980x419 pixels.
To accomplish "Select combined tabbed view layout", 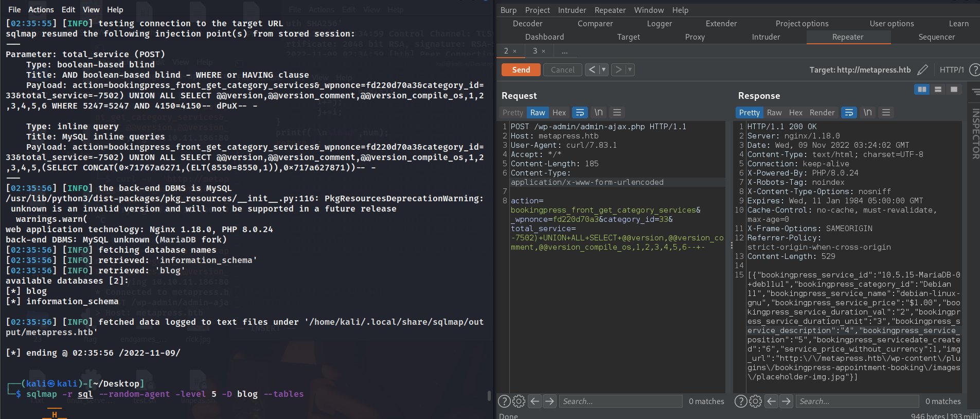I will pyautogui.click(x=954, y=90).
